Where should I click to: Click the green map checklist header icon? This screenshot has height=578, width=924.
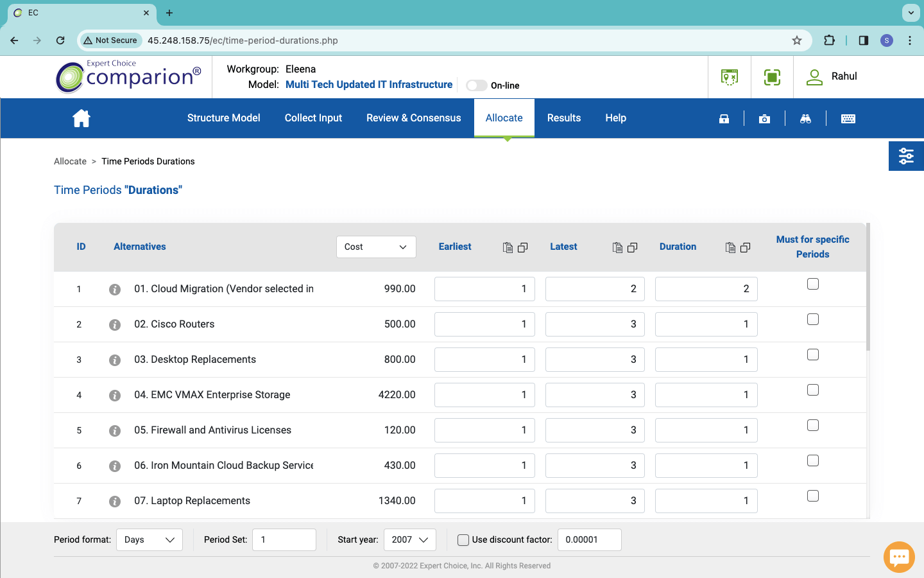tap(730, 77)
